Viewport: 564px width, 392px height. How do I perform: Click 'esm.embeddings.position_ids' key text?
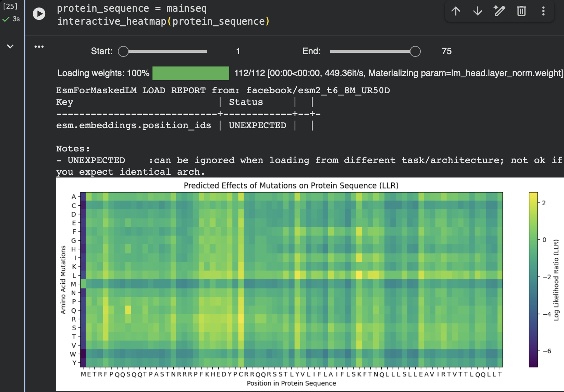(x=134, y=125)
